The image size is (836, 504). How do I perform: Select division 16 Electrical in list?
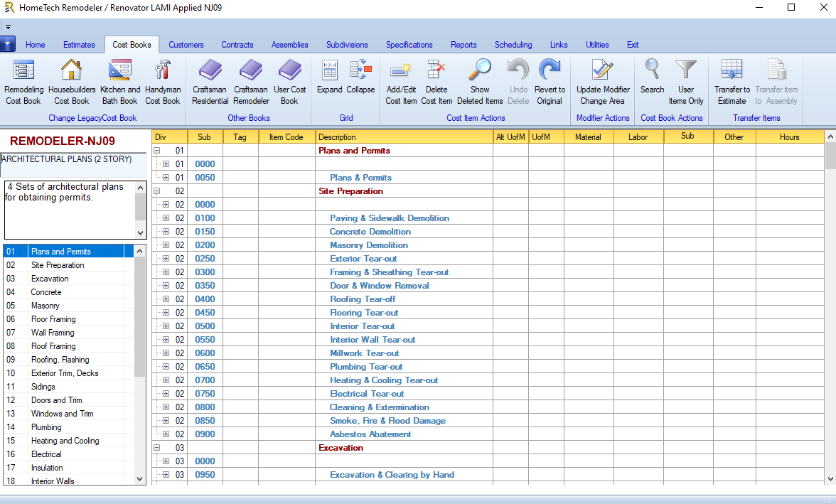pyautogui.click(x=68, y=454)
